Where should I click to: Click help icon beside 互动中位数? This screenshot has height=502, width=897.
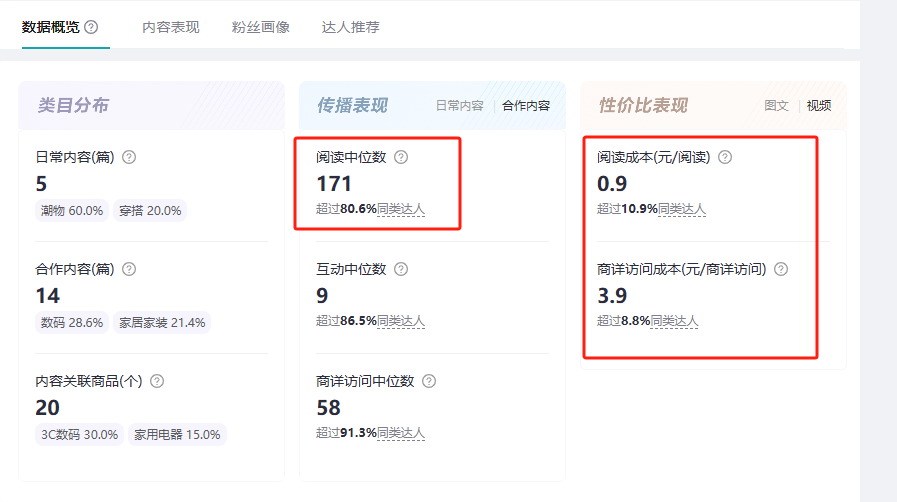(401, 269)
